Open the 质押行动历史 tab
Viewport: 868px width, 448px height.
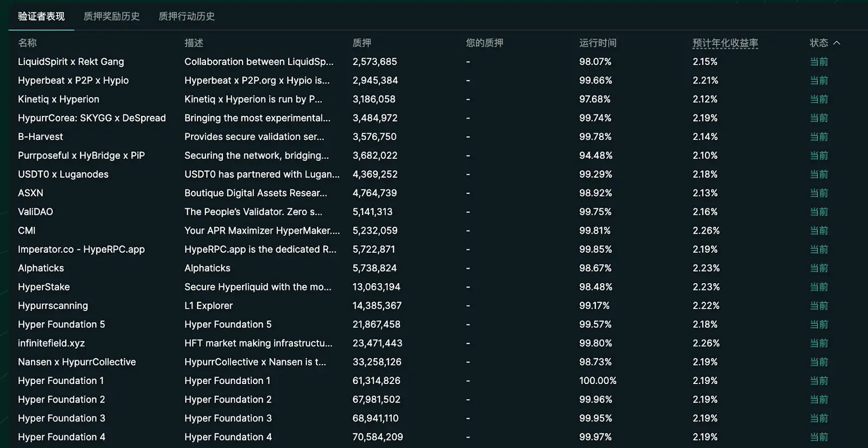[x=187, y=16]
